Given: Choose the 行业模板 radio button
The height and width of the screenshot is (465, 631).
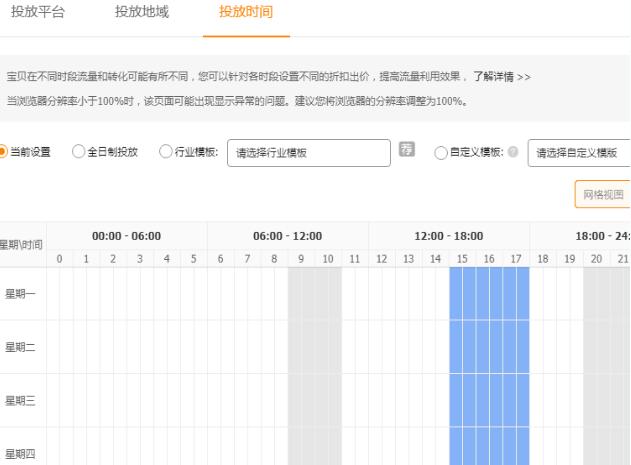Looking at the screenshot, I should point(166,153).
